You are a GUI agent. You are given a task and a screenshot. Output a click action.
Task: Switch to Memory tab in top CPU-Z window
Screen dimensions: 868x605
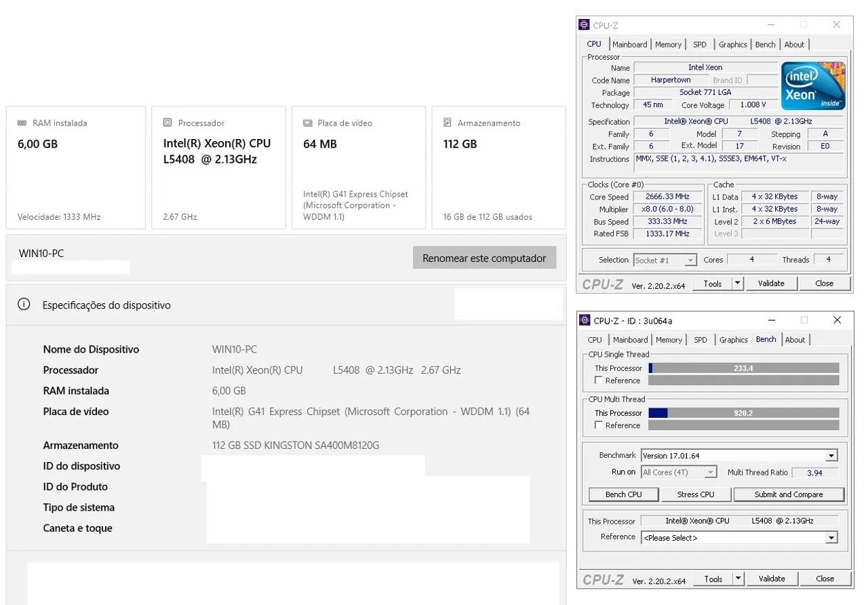pyautogui.click(x=668, y=45)
